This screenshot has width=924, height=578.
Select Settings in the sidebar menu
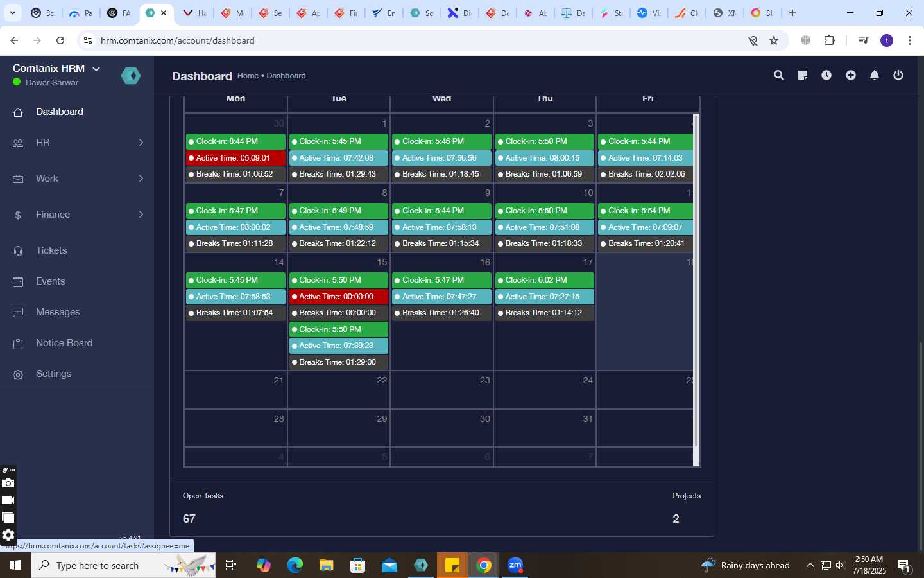coord(54,374)
